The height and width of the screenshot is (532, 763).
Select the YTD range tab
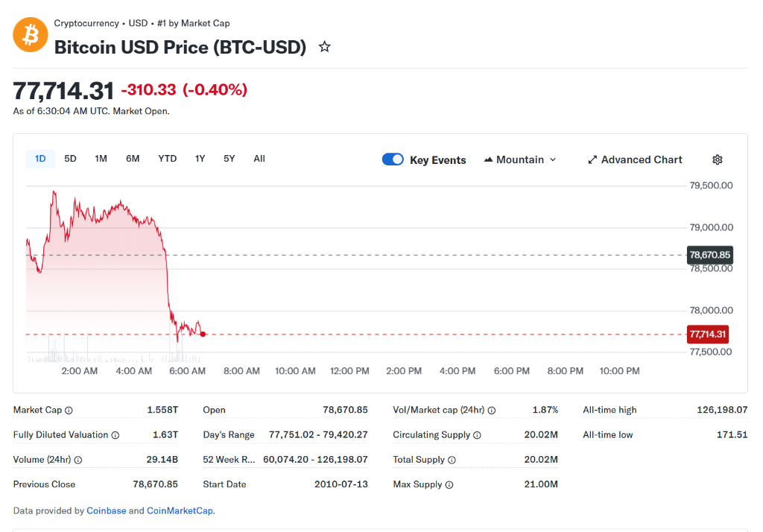point(167,159)
